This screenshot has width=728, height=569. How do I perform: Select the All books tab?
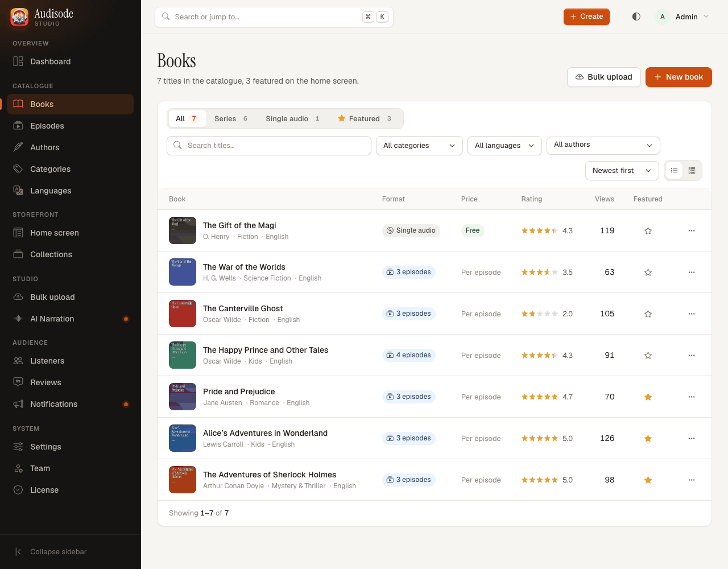pos(187,118)
